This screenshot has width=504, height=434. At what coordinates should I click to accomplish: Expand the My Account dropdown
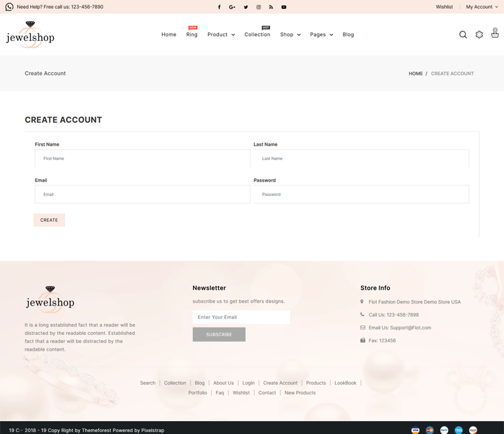[481, 7]
